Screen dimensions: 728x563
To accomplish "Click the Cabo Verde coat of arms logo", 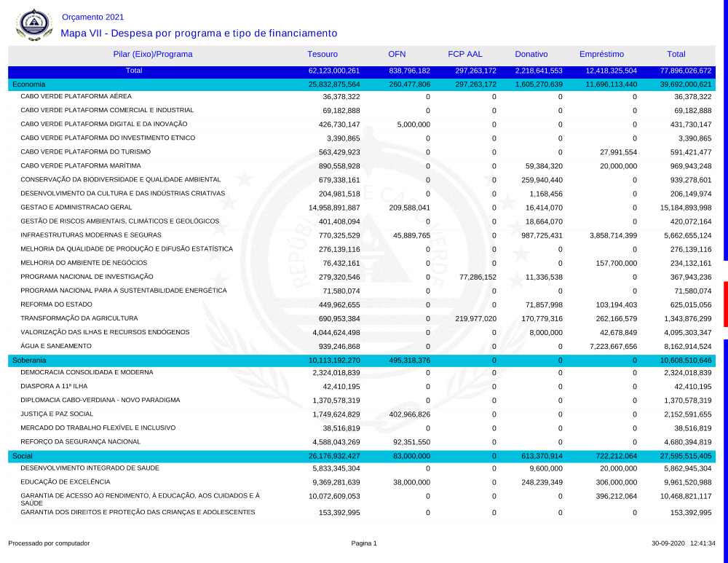I will 34,25.
